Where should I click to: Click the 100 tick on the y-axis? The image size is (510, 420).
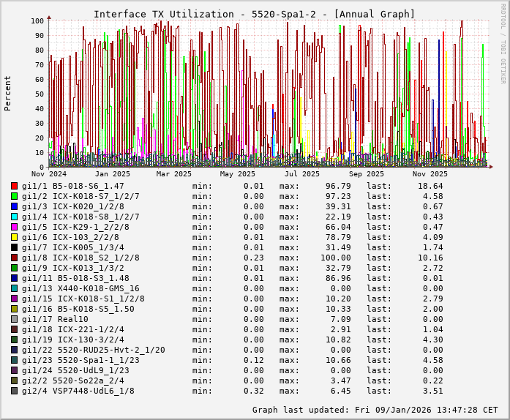[x=37, y=20]
